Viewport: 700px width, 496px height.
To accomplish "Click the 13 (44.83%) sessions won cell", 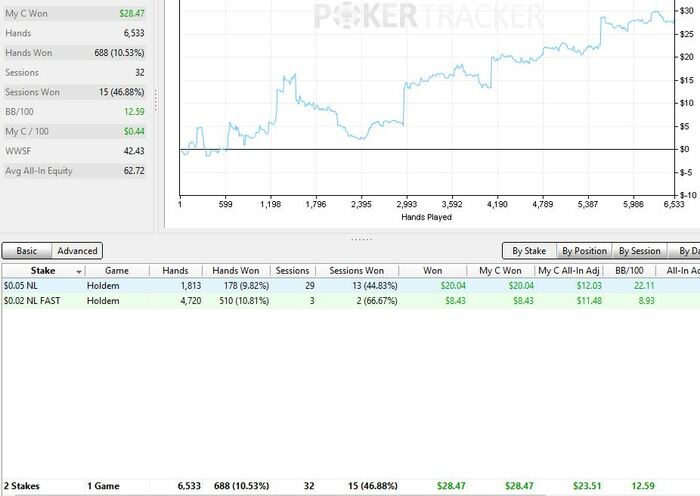I will [375, 286].
